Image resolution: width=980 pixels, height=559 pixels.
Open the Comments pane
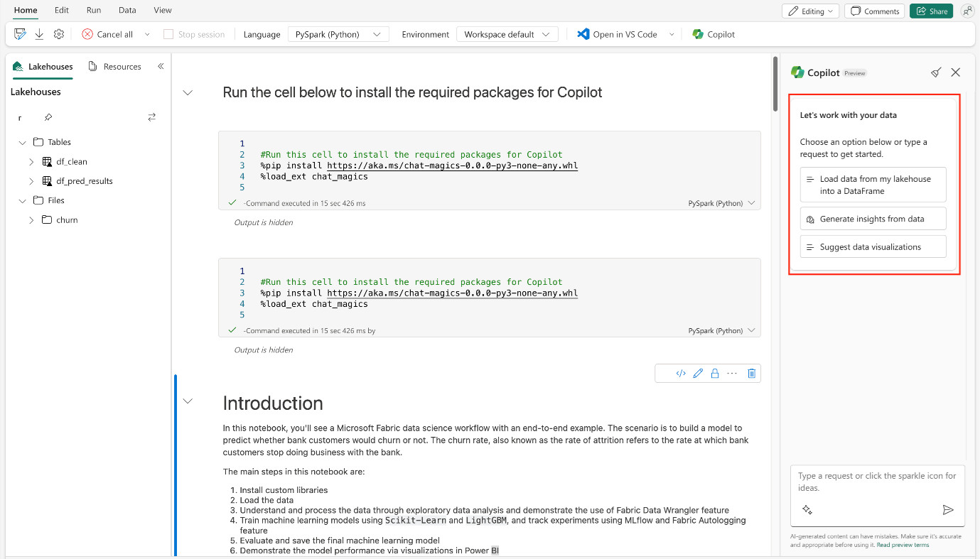[875, 11]
